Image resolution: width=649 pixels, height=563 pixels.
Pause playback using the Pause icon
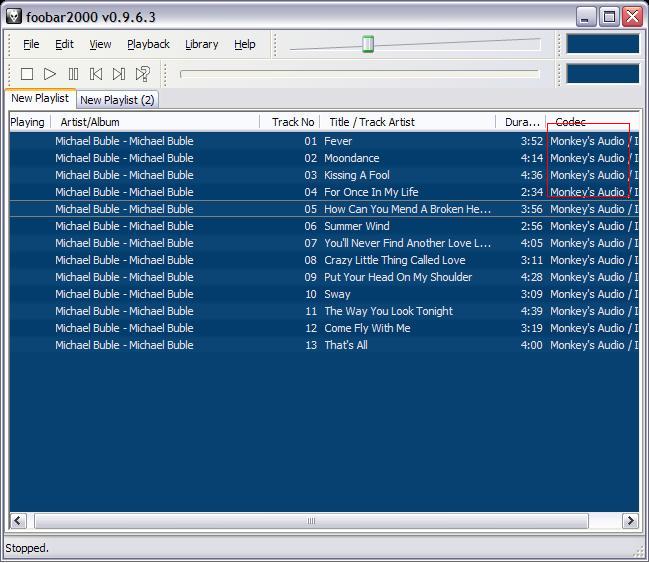coord(73,74)
